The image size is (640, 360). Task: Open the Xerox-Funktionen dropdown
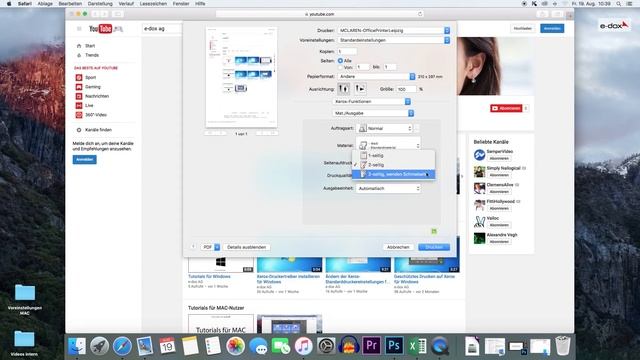tap(372, 101)
